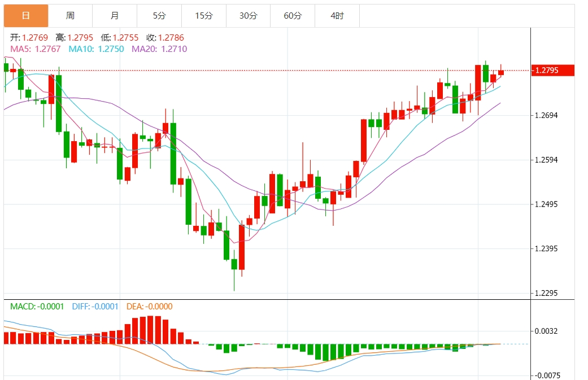This screenshot has width=588, height=380.
Task: Click the latest red candlestick at chart end
Action: tap(501, 72)
